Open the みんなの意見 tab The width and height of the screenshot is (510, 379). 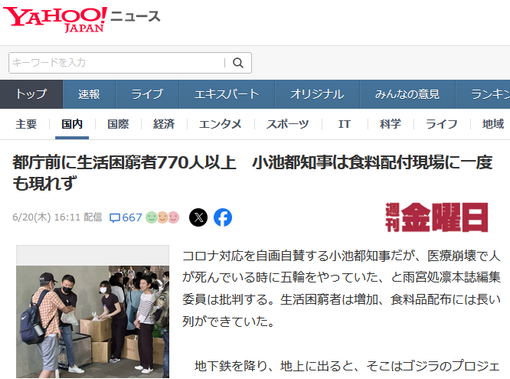click(407, 94)
